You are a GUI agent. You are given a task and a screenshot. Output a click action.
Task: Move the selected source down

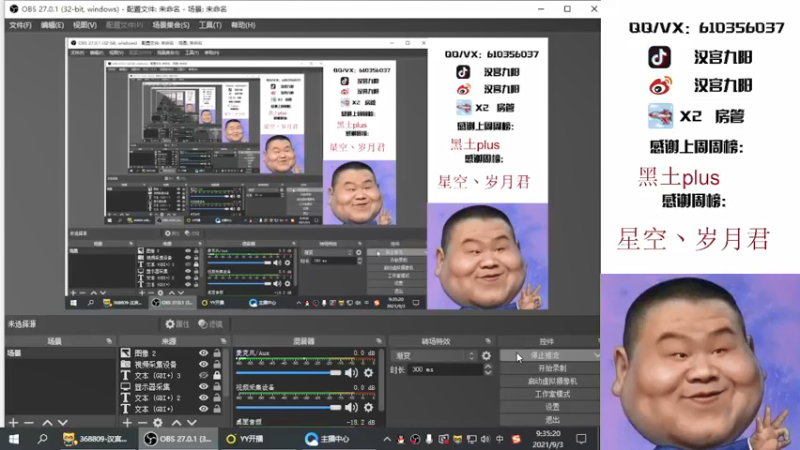pyautogui.click(x=191, y=422)
